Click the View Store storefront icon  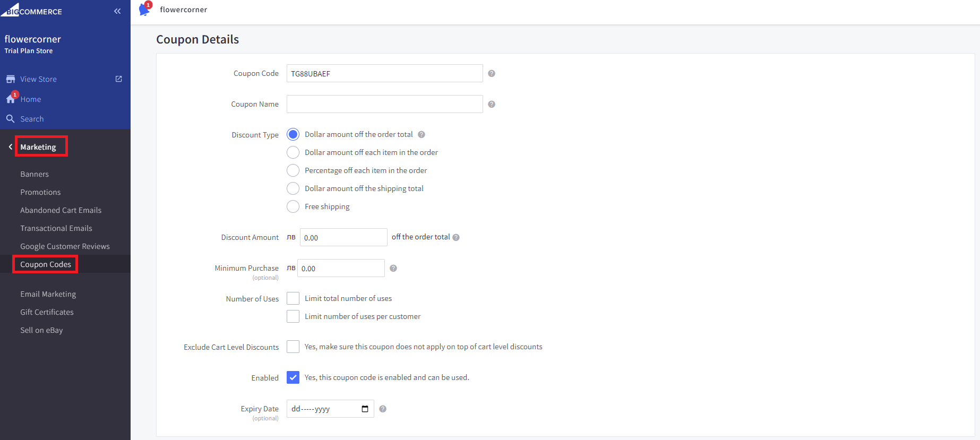point(11,79)
